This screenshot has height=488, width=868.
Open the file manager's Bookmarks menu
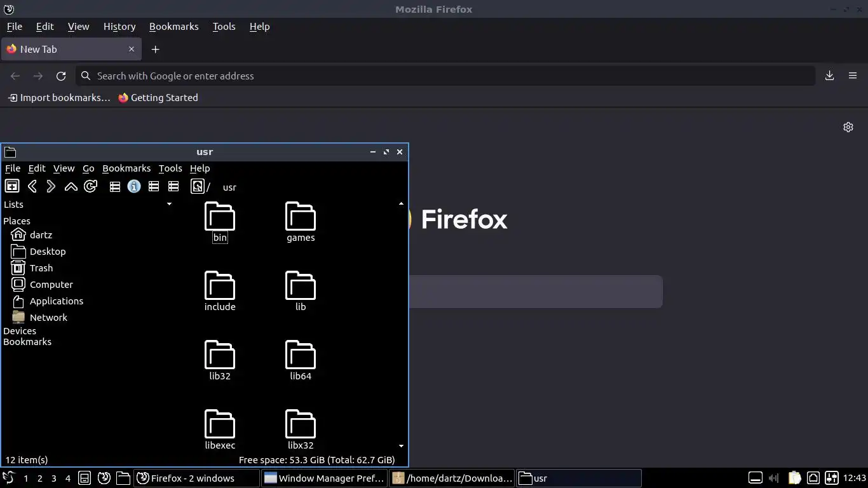click(126, 168)
